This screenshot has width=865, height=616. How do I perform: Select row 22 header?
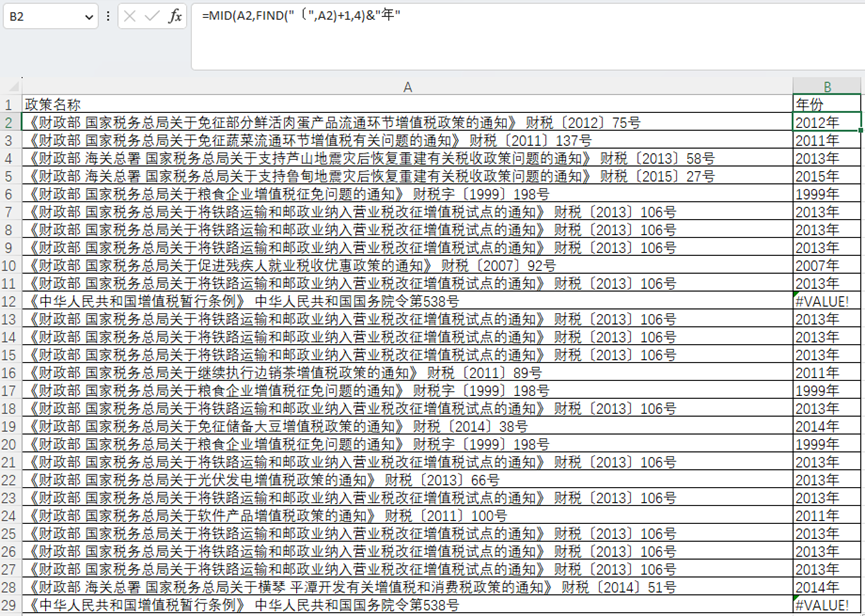[x=10, y=480]
